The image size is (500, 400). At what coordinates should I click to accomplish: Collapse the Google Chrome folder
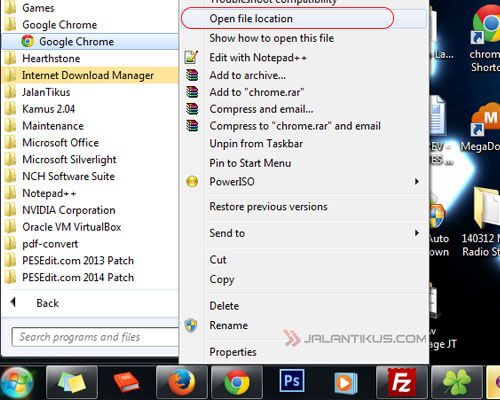coord(59,25)
